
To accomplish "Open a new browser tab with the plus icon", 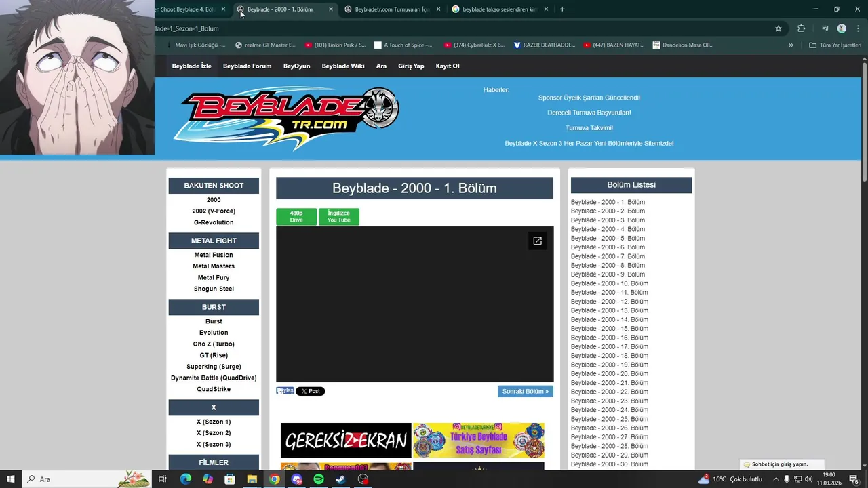I will coord(562,9).
